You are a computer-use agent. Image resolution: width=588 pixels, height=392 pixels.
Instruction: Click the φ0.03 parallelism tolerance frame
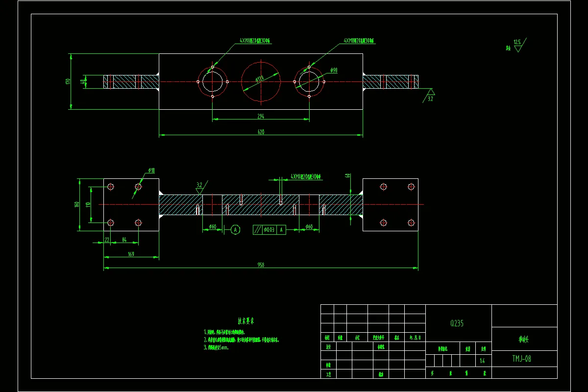click(269, 229)
